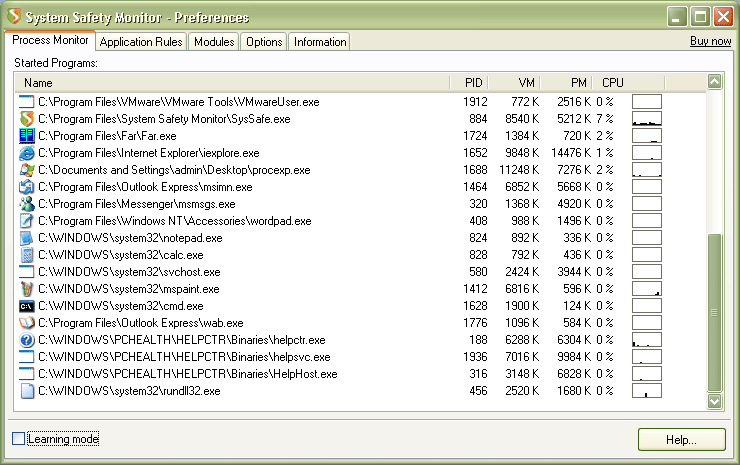740x465 pixels.
Task: Sort by the VM column header
Action: [x=514, y=83]
